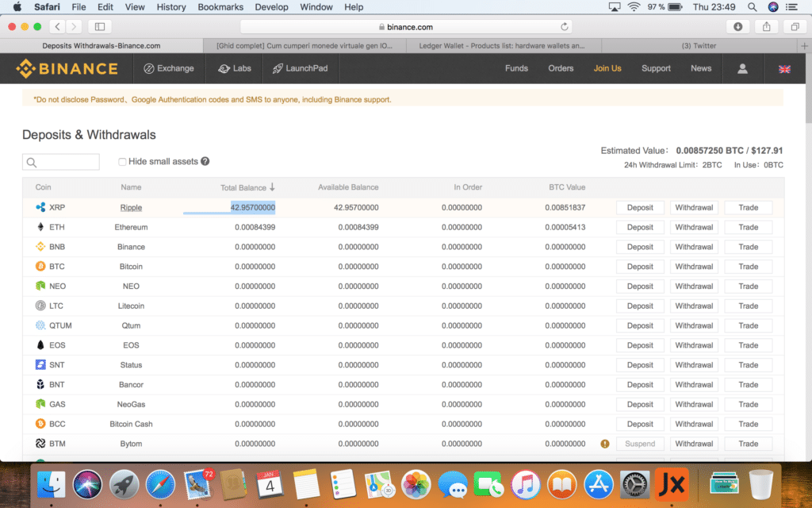Screen dimensions: 812x508
Task: Open the Orders menu
Action: click(x=561, y=68)
